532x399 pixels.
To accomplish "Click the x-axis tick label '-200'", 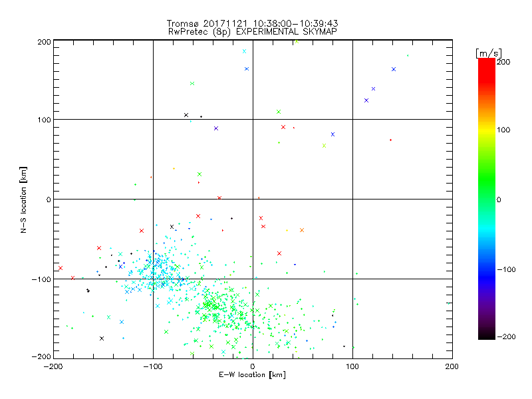I will pos(53,366).
